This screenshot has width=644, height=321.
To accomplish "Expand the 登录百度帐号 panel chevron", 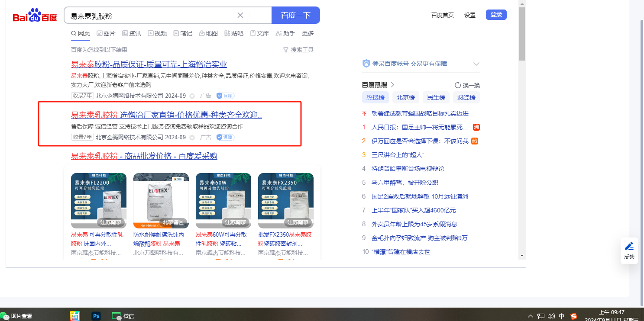I will 476,64.
